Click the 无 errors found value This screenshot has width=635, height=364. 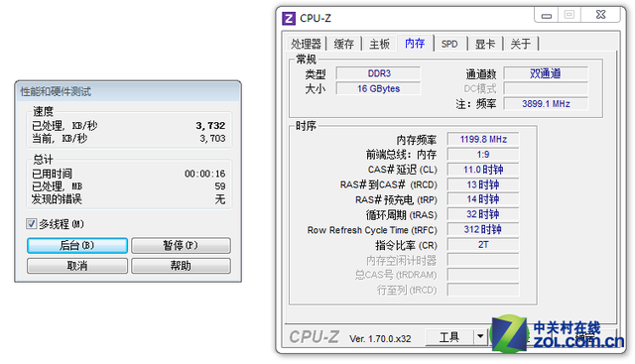[x=220, y=199]
